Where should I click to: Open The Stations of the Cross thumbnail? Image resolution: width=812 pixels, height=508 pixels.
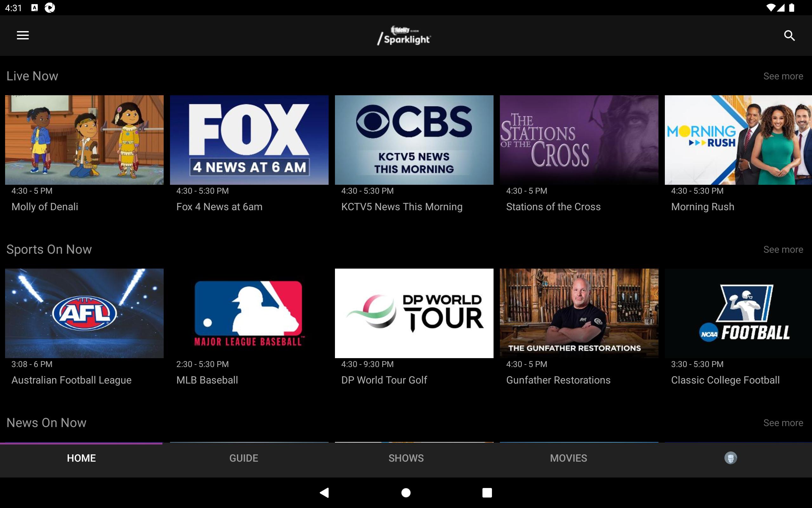(579, 140)
